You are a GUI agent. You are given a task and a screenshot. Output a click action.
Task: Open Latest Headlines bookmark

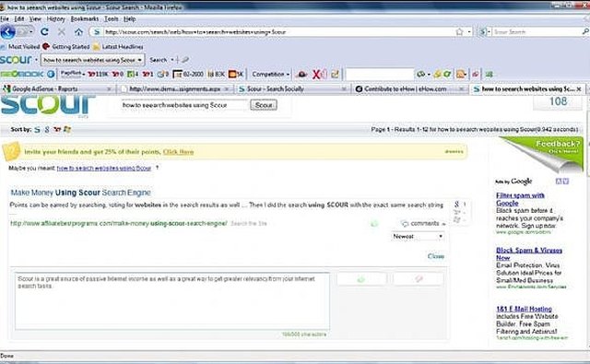tap(118, 47)
